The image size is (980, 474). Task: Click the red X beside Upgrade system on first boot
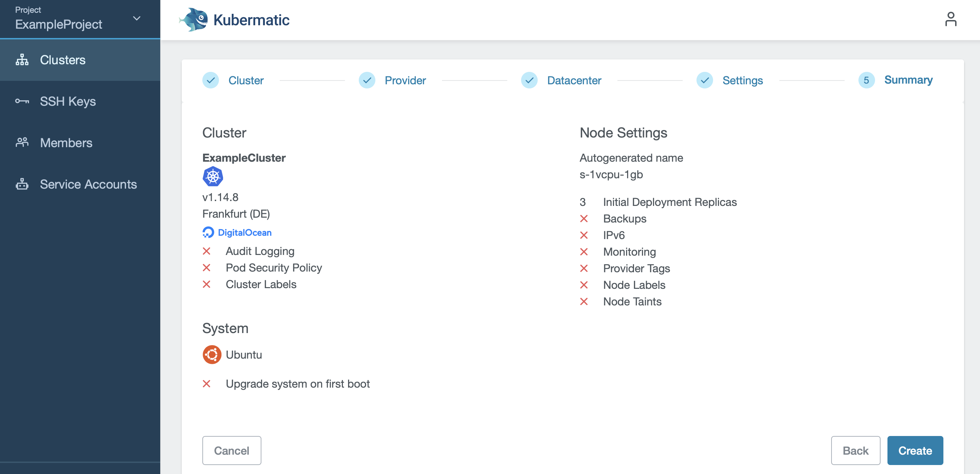tap(206, 384)
